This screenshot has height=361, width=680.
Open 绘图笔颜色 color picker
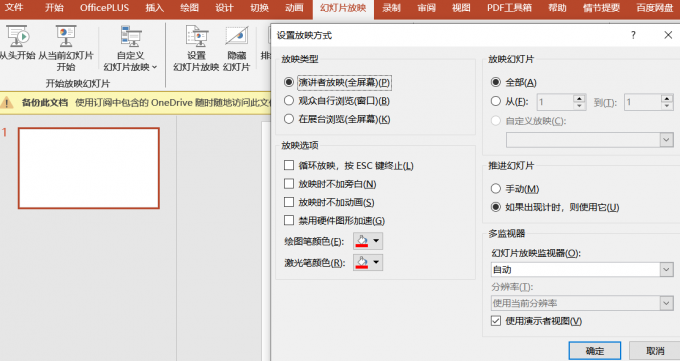pos(368,241)
